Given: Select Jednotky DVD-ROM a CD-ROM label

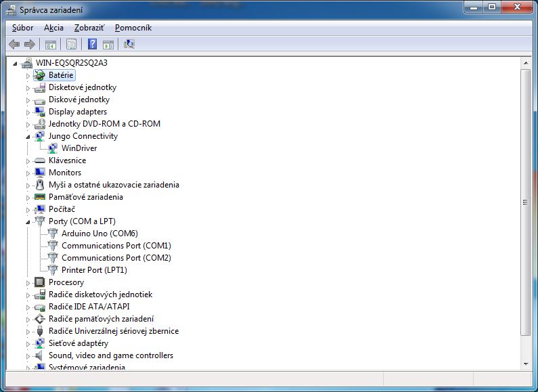Looking at the screenshot, I should 104,124.
